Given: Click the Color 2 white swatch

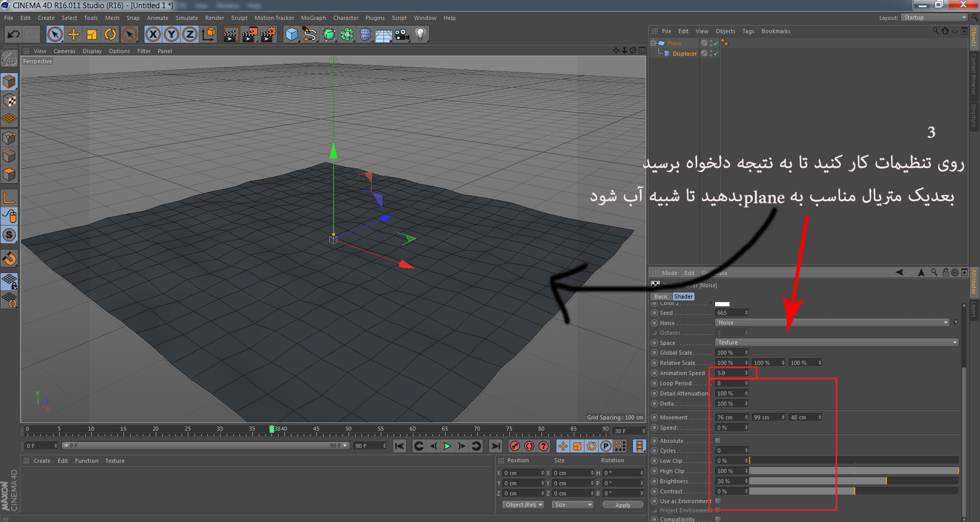Looking at the screenshot, I should (x=722, y=304).
